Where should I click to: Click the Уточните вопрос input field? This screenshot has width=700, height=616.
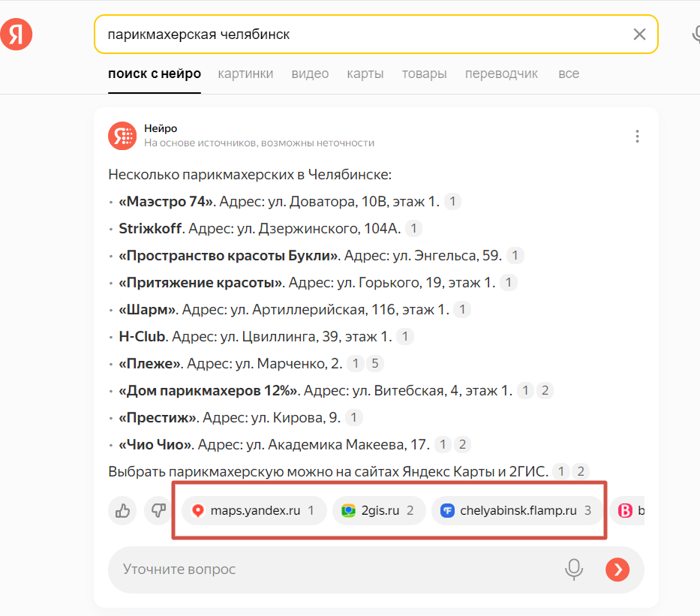tap(300, 569)
